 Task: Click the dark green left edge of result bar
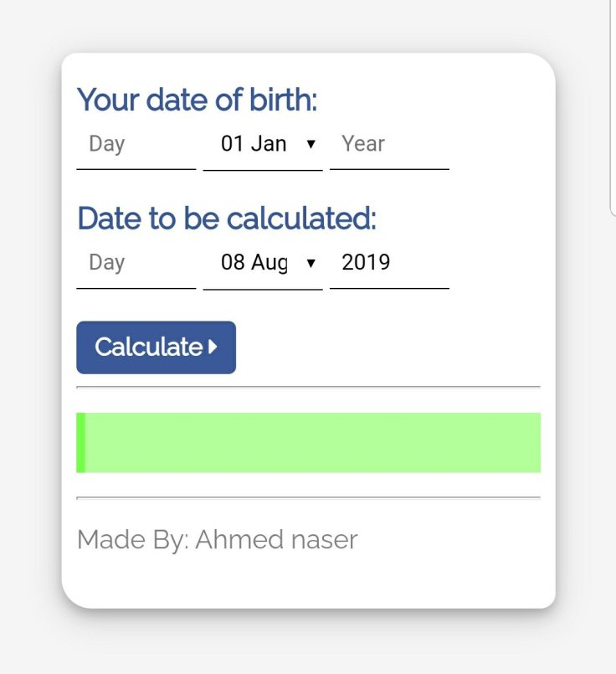80,442
